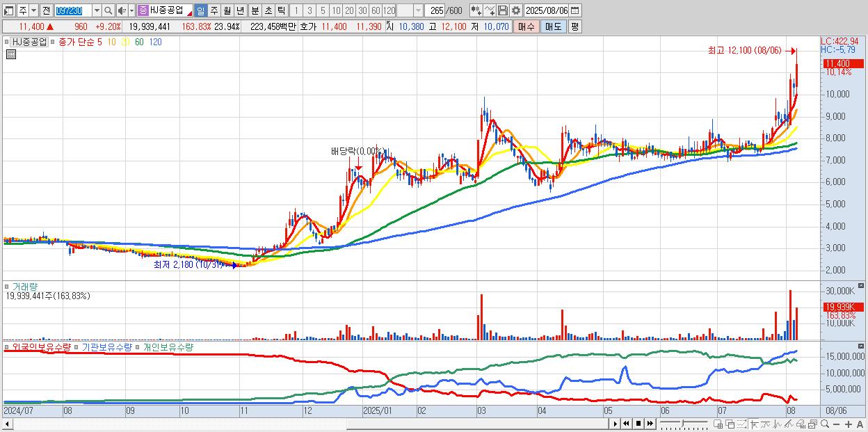This screenshot has width=868, height=432.
Task: Click the 호가 quote label
Action: 307,26
